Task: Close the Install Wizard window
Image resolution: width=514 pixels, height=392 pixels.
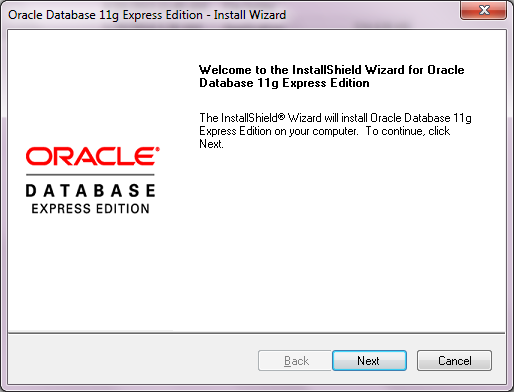Action: coord(483,10)
